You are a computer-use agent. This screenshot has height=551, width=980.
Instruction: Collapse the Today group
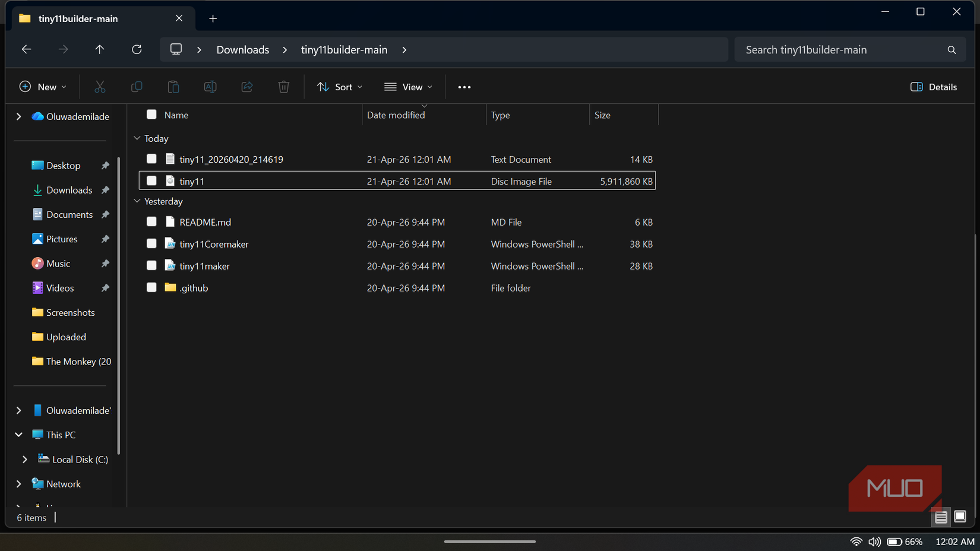coord(137,138)
